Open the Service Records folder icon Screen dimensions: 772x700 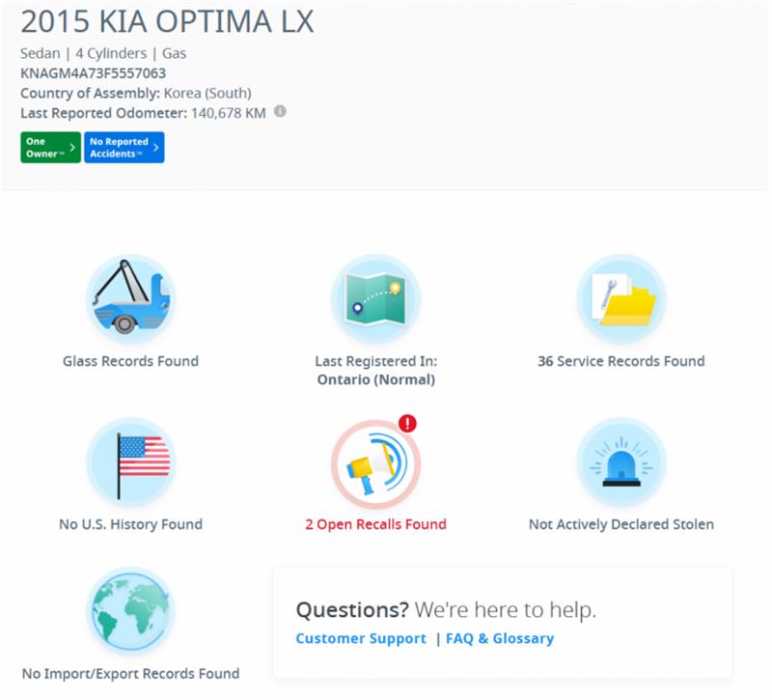click(621, 298)
